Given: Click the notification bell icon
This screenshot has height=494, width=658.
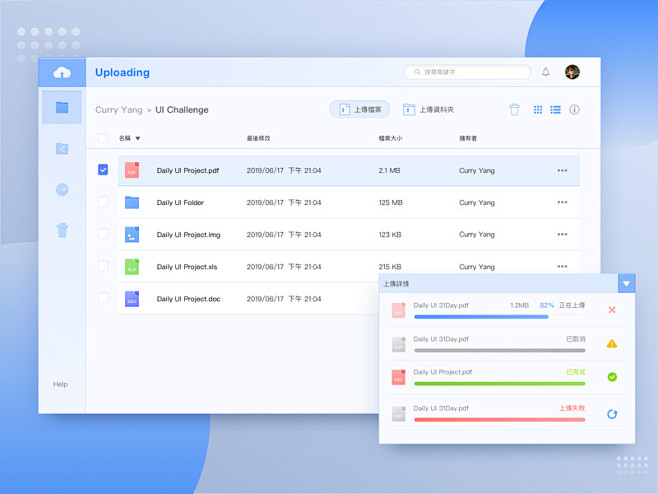Looking at the screenshot, I should pos(546,72).
